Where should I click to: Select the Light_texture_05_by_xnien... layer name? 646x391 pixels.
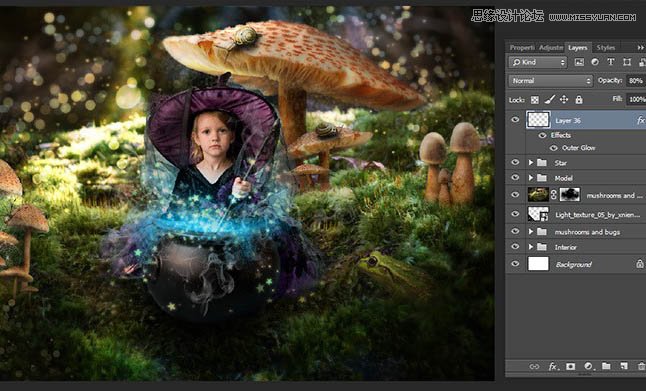pyautogui.click(x=597, y=215)
